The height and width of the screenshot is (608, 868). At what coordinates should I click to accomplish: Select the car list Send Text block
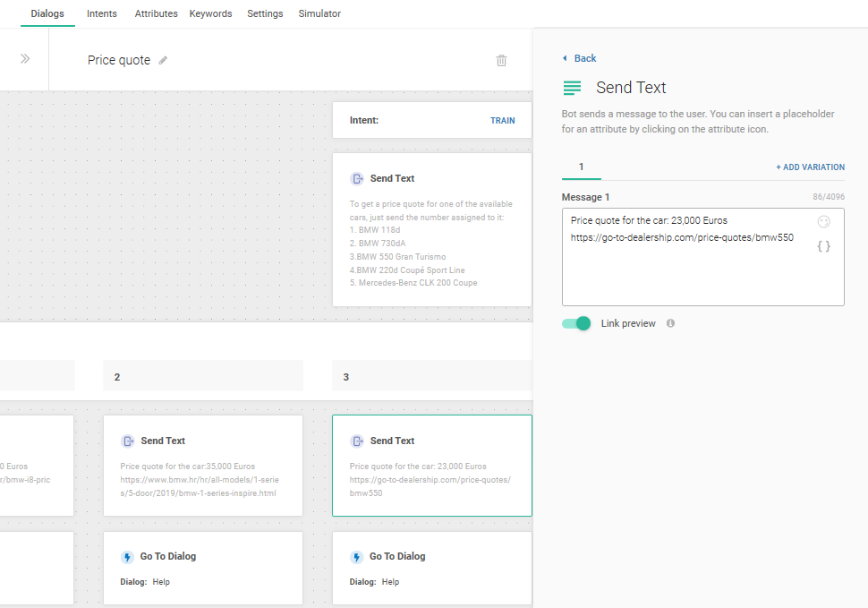tap(431, 230)
